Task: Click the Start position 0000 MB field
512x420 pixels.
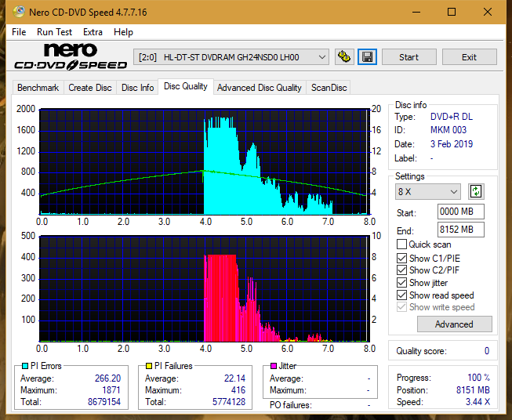Action: pyautogui.click(x=461, y=212)
